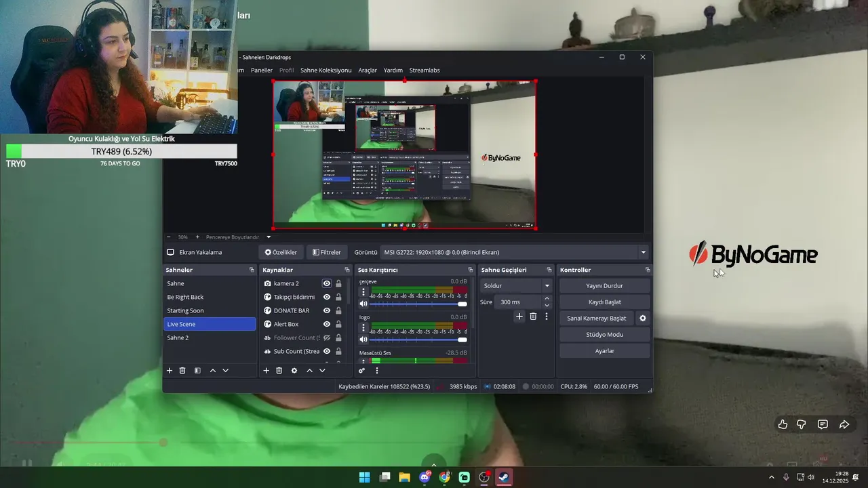Open the Özellikler button for Ekran Yakalama
This screenshot has width=868, height=488.
tap(281, 252)
